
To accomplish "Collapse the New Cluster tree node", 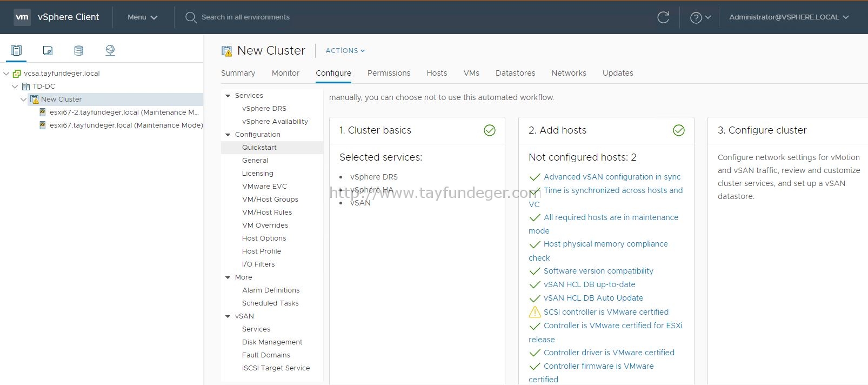I will pos(23,99).
